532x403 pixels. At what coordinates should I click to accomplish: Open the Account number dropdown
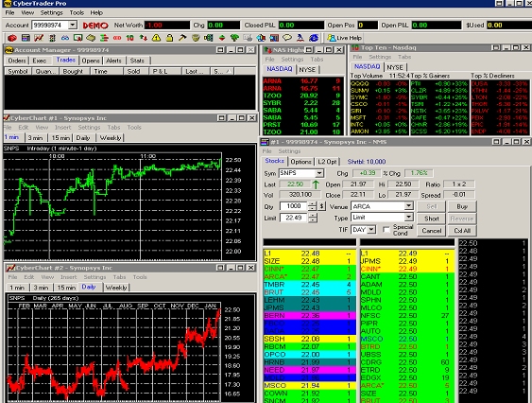tap(73, 26)
